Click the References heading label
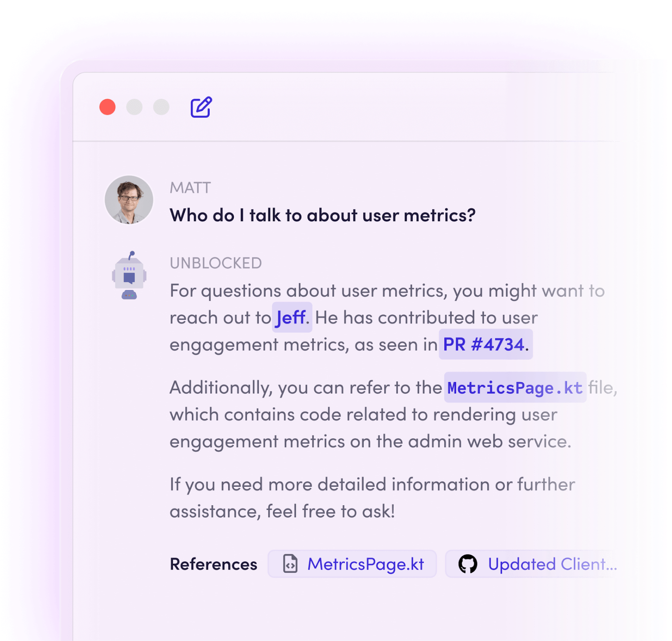672x641 pixels. click(x=214, y=564)
